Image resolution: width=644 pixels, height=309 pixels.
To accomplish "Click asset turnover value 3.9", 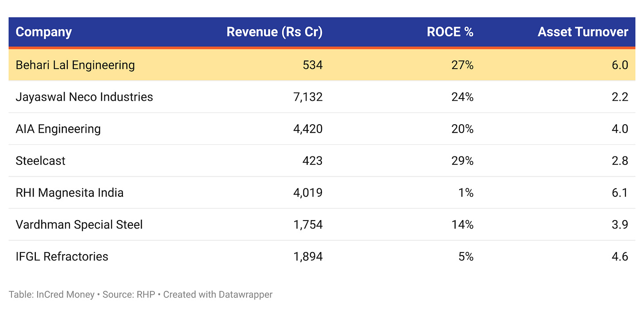I will pos(620,225).
